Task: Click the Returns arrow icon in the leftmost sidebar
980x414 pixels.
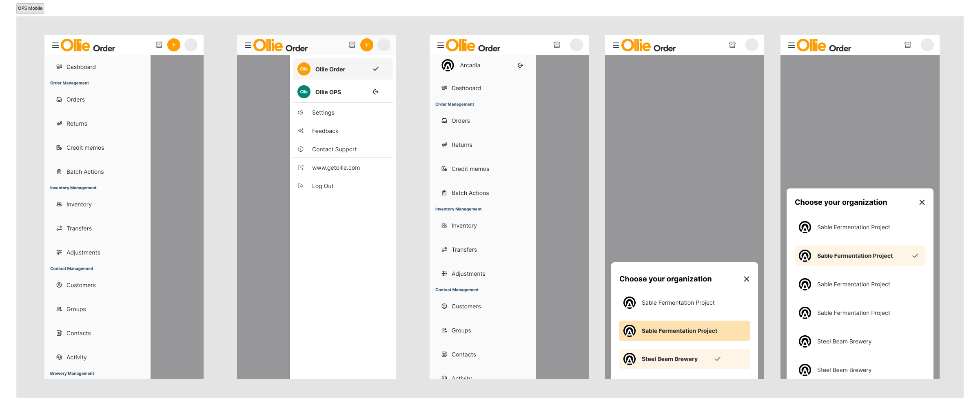Action: 59,123
